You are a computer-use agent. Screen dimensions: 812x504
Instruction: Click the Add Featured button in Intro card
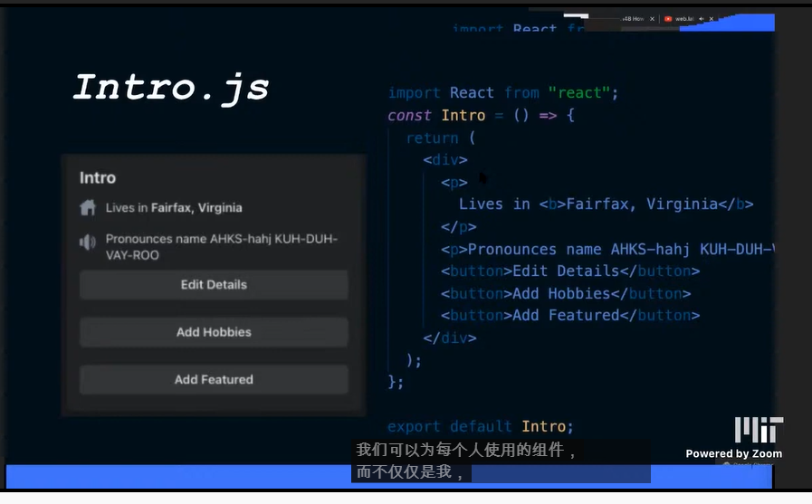click(214, 380)
